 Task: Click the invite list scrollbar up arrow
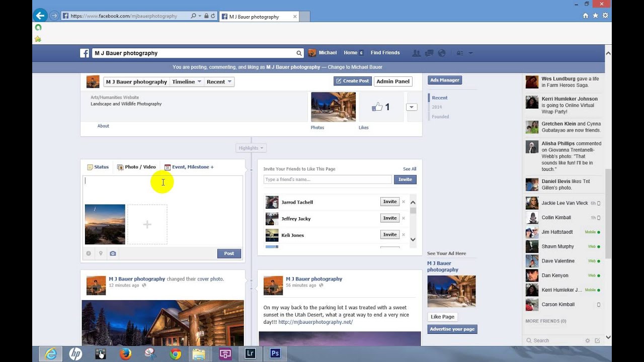click(x=413, y=202)
